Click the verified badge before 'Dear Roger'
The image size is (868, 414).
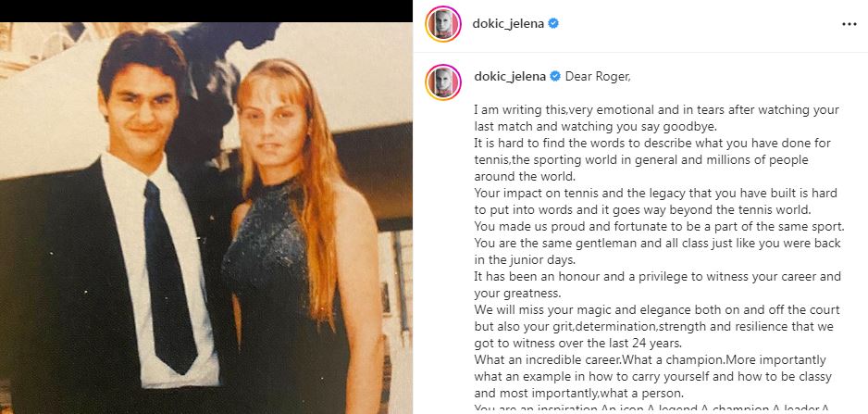click(x=555, y=77)
